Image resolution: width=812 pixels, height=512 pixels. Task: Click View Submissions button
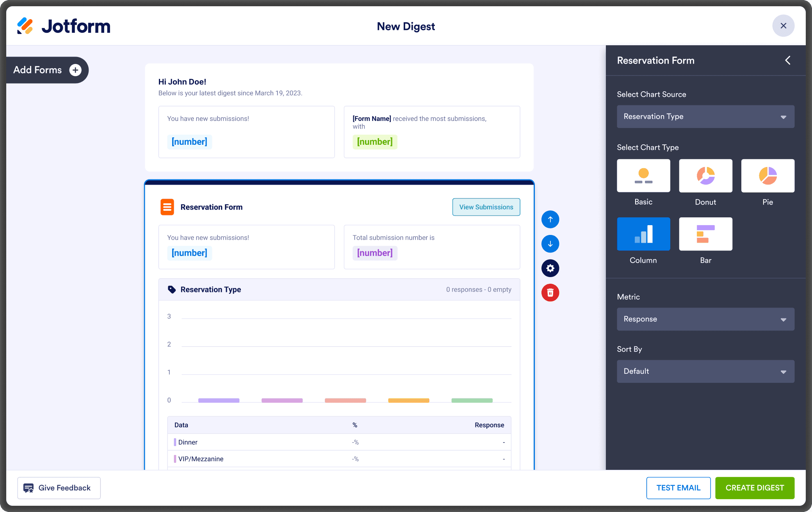pyautogui.click(x=486, y=207)
